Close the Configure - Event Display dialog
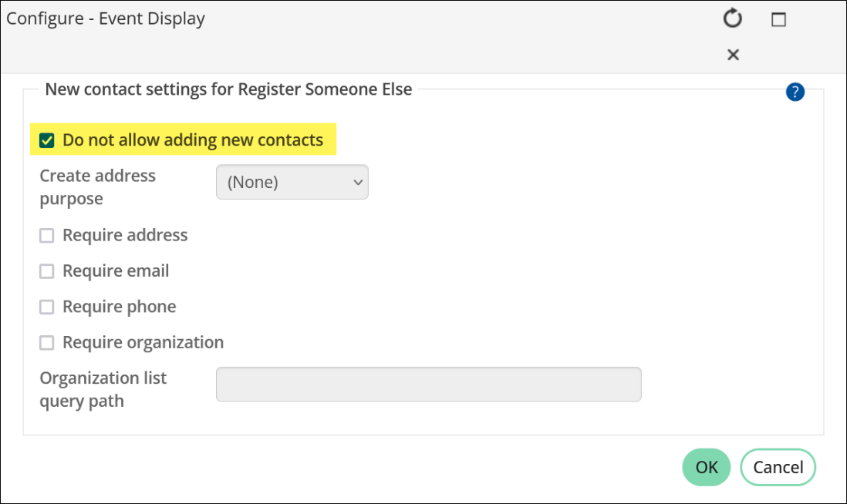Image resolution: width=847 pixels, height=504 pixels. (x=733, y=55)
